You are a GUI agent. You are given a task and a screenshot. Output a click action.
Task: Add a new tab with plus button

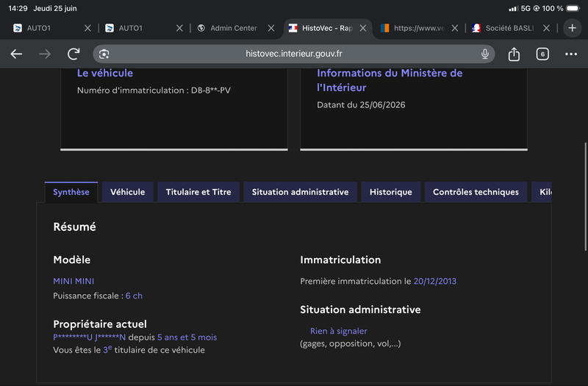pos(572,28)
